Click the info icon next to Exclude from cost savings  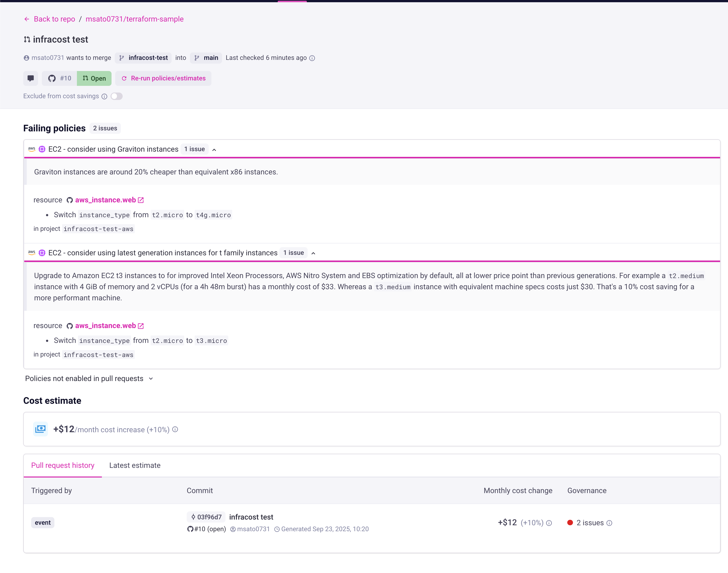pyautogui.click(x=104, y=97)
